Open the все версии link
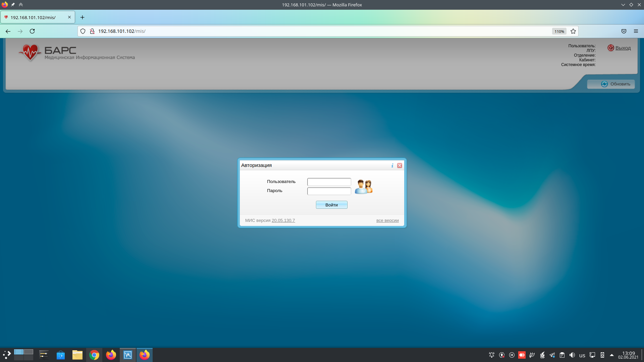 pyautogui.click(x=387, y=221)
